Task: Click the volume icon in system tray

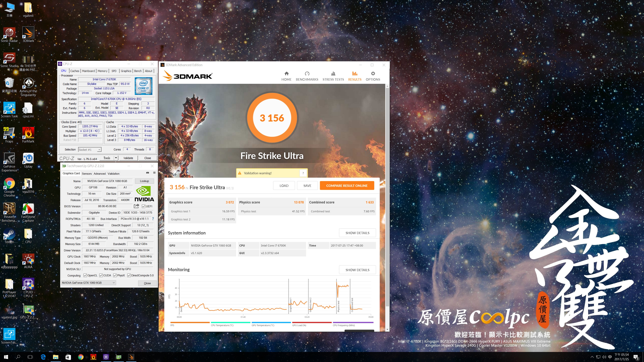Action: coord(604,357)
